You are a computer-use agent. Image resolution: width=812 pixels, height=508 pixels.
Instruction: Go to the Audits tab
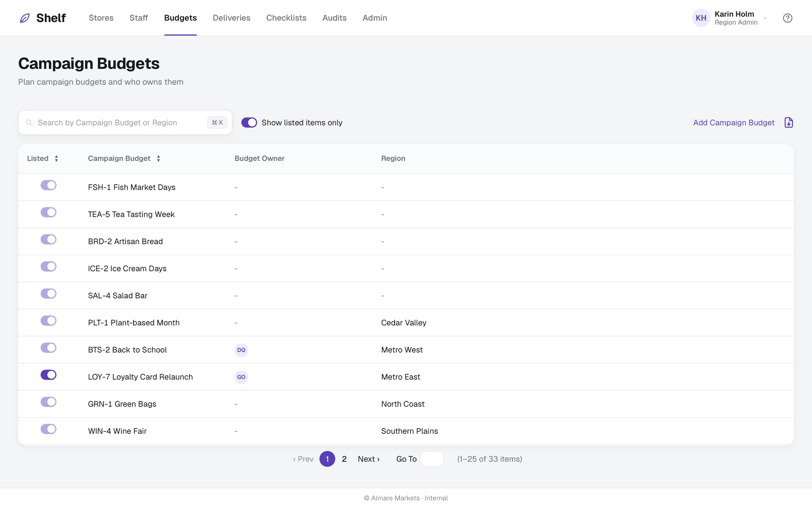(334, 18)
